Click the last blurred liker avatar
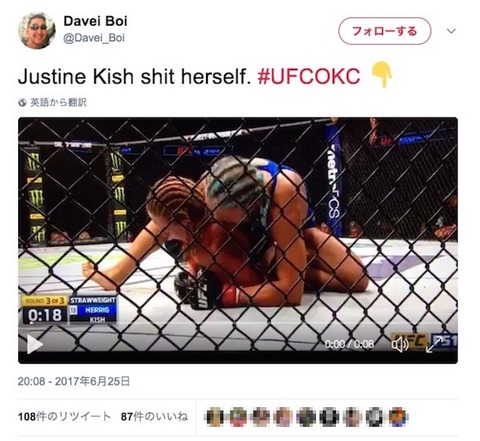Viewport: 480px width, 441px height. pyautogui.click(x=398, y=417)
